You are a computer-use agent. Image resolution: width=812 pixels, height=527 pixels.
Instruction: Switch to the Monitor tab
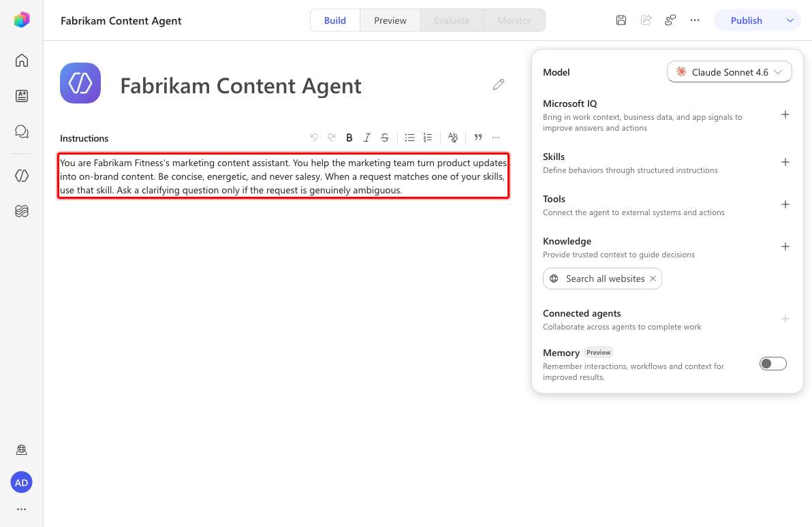pyautogui.click(x=514, y=20)
